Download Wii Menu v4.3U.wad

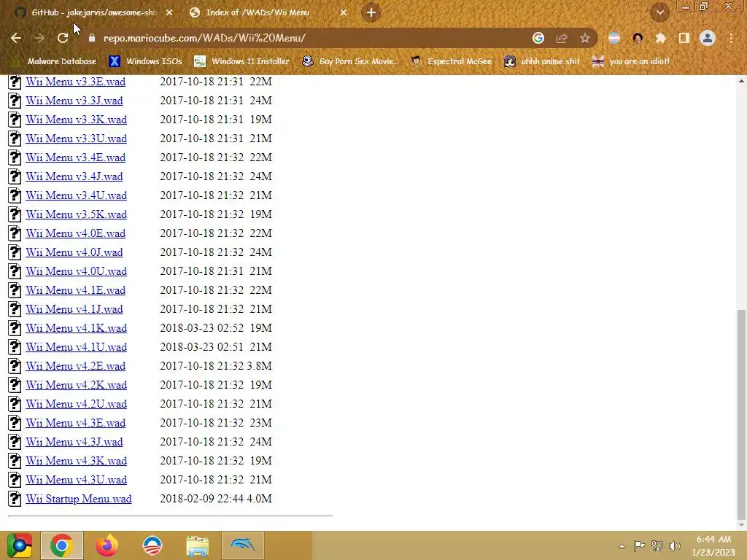point(76,480)
